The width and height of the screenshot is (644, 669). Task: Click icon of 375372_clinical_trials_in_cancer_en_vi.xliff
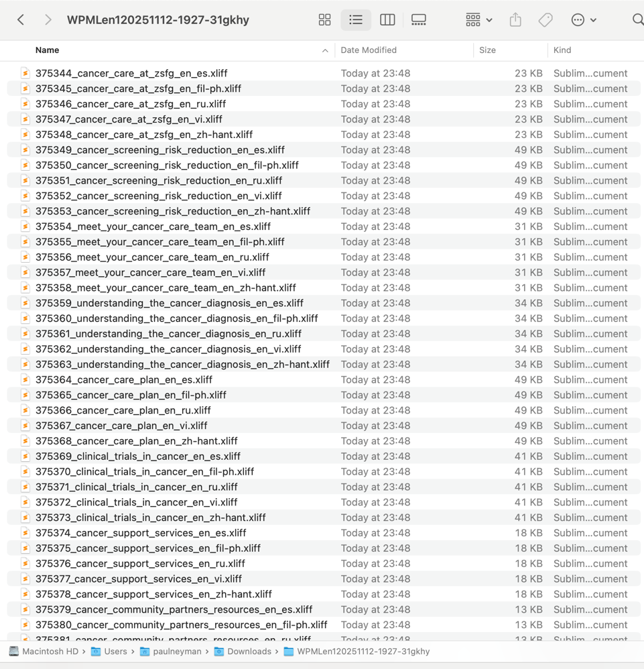(25, 503)
